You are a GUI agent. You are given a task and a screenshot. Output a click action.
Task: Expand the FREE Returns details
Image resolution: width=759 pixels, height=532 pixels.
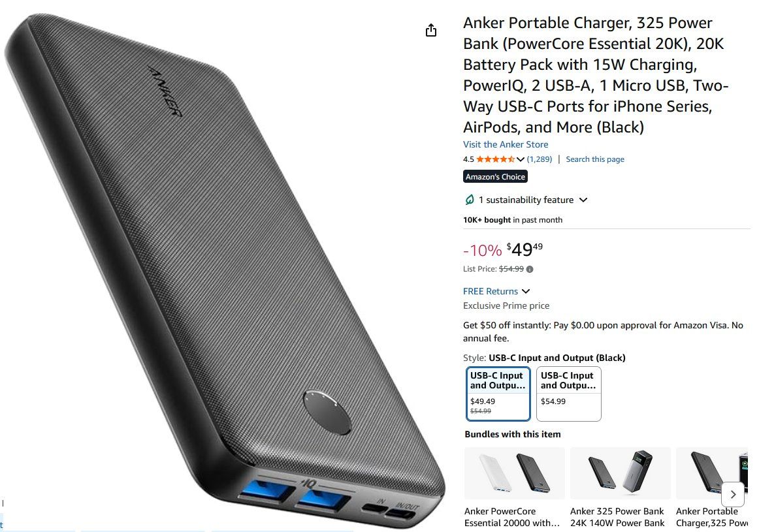tap(496, 291)
